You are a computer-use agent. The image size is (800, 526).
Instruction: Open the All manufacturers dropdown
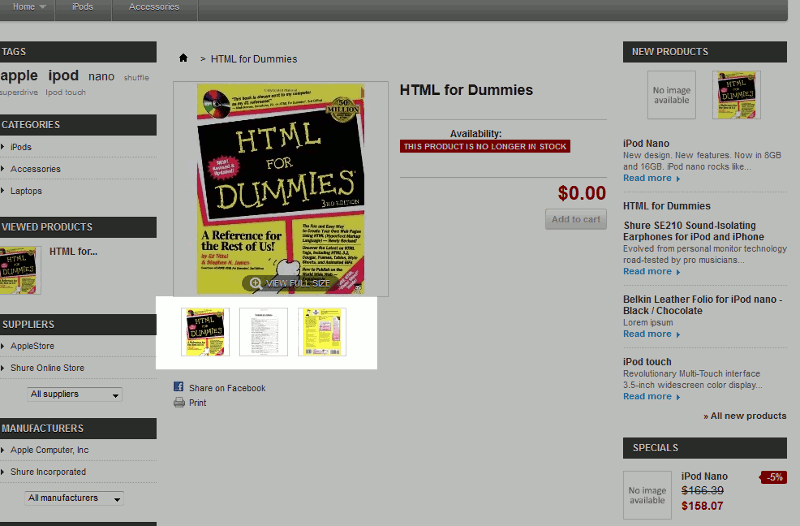[x=74, y=498]
